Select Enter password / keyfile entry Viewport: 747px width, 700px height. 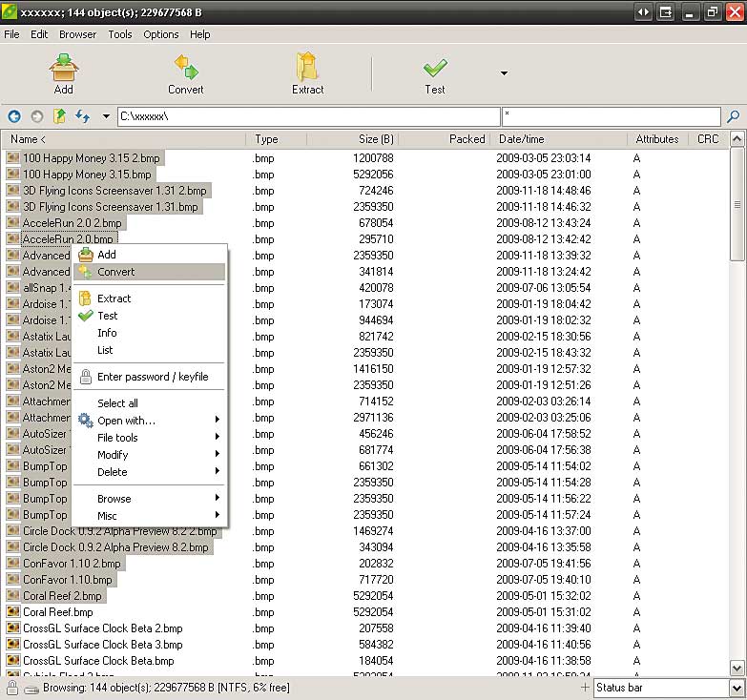pos(149,377)
